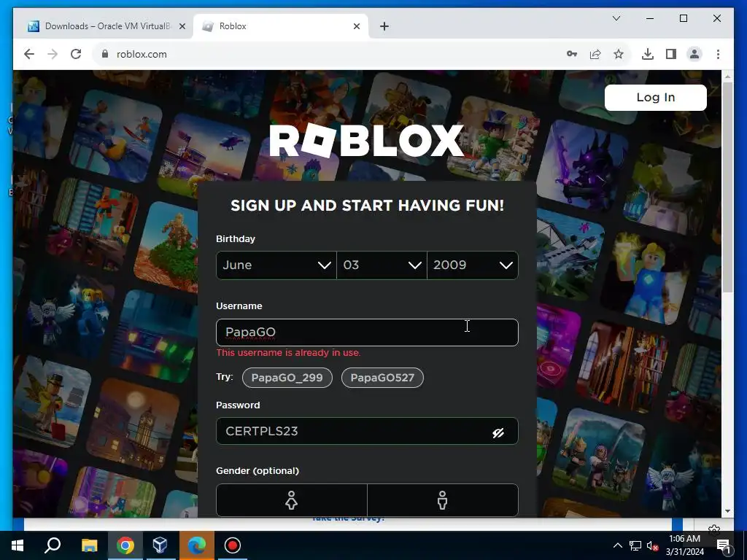747x560 pixels.
Task: Click the roblox.com address bar
Action: tap(329, 54)
